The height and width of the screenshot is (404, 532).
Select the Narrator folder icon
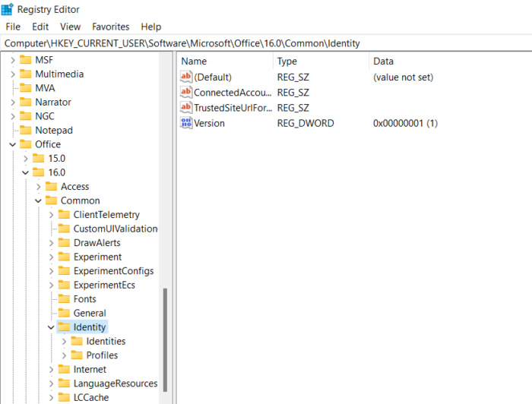25,102
